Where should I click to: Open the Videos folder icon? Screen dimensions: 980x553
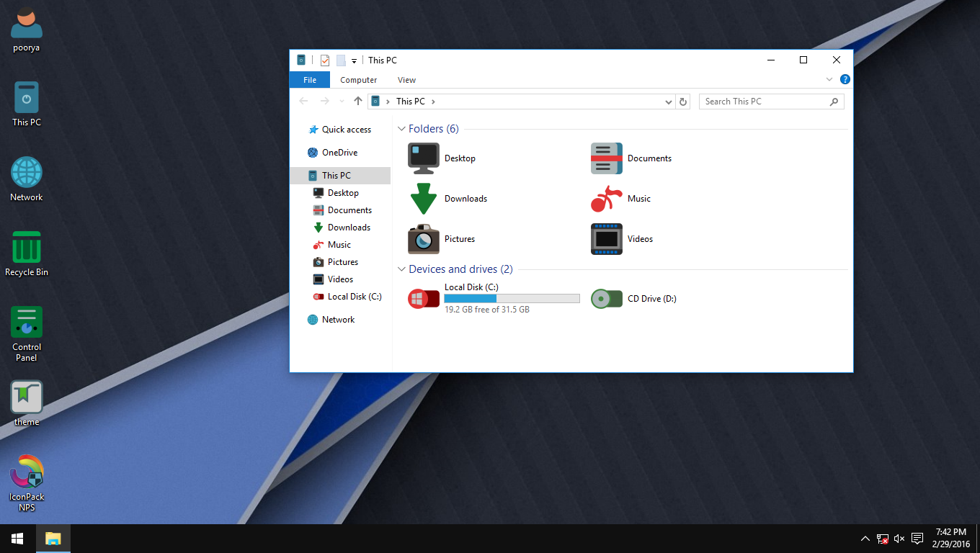coord(606,238)
